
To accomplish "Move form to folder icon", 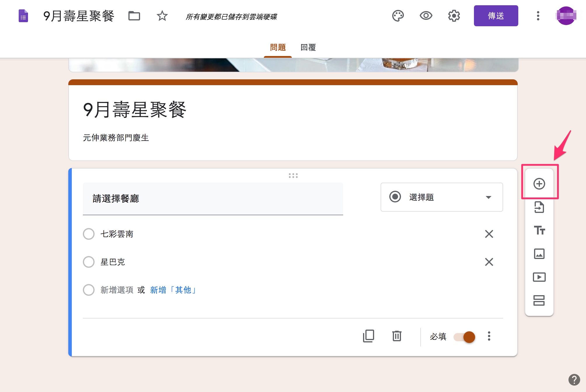I will point(134,16).
